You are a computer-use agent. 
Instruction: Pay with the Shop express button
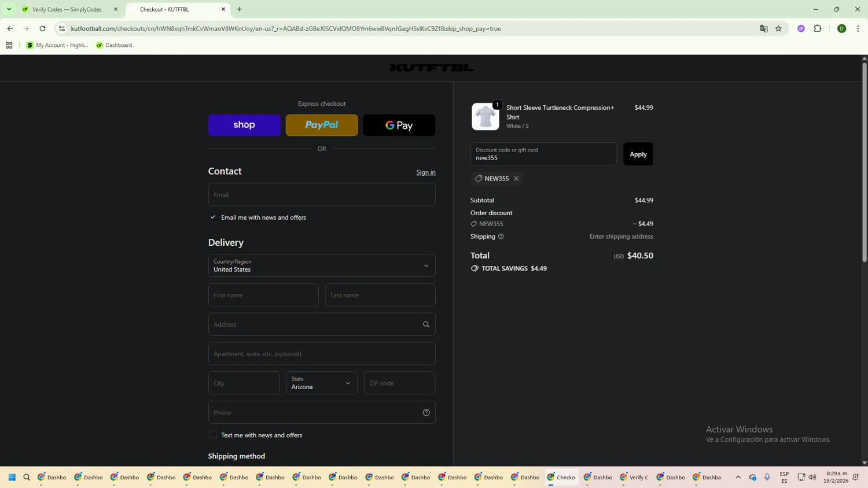click(x=244, y=125)
